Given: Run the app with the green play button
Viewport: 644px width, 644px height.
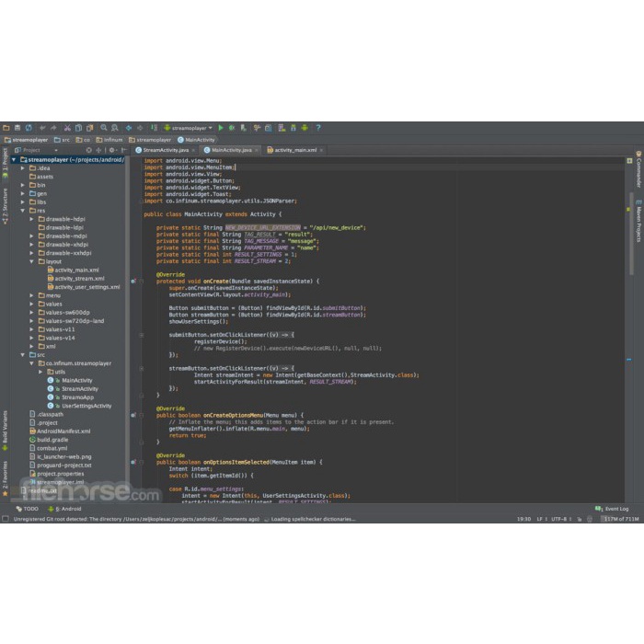Looking at the screenshot, I should 221,128.
